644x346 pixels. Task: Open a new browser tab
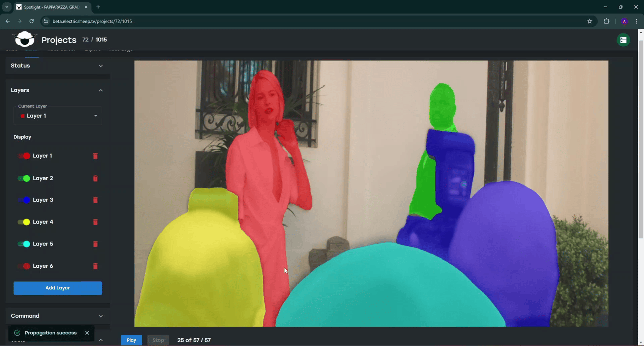pyautogui.click(x=98, y=7)
